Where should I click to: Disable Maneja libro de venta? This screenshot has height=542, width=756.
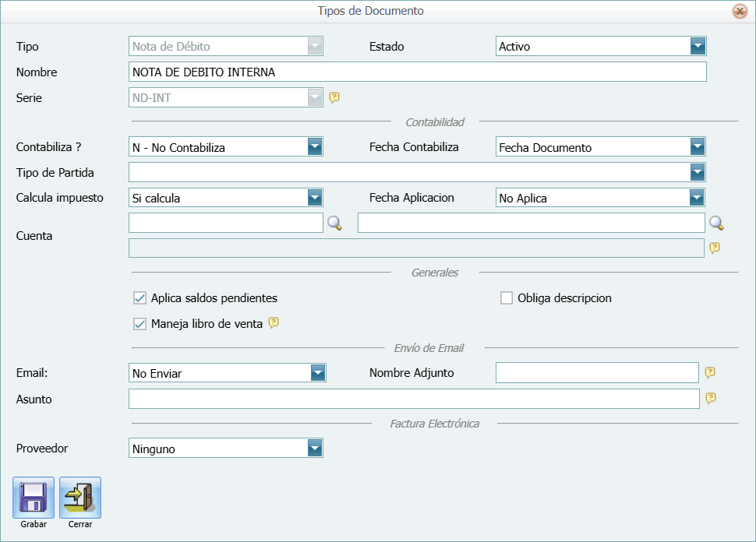point(141,322)
